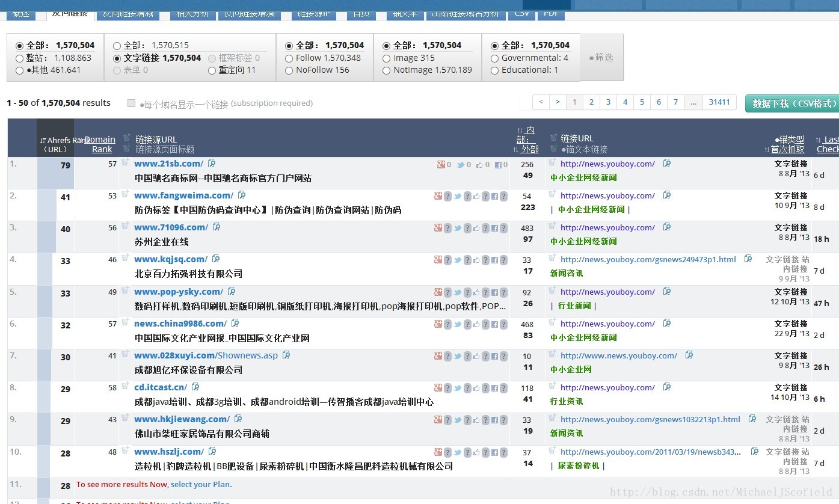Click the 尿素粉碎机 anchor text
Screen dimensions: 839x504
click(579, 466)
